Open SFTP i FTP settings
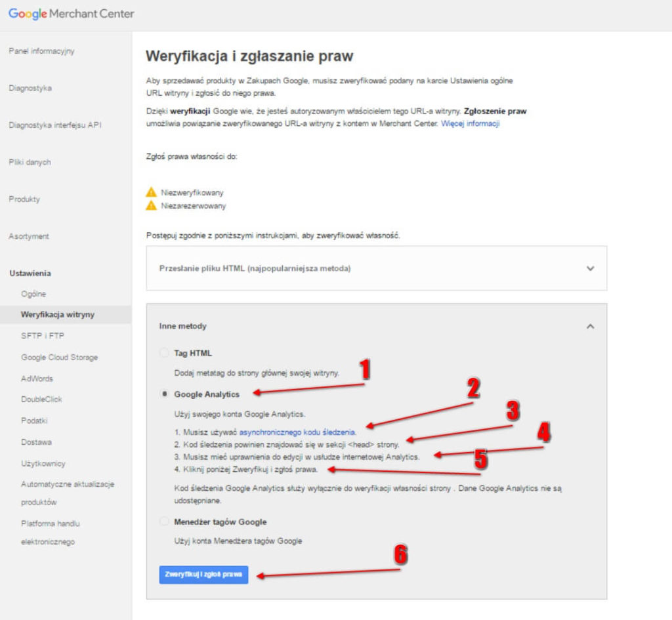The height and width of the screenshot is (620, 672). pos(43,336)
